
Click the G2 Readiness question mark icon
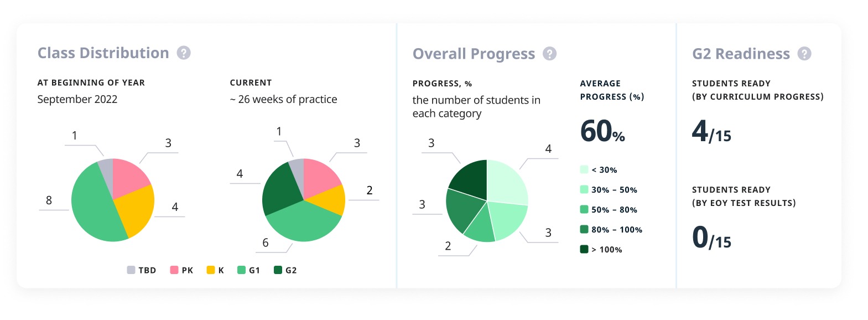pyautogui.click(x=804, y=54)
